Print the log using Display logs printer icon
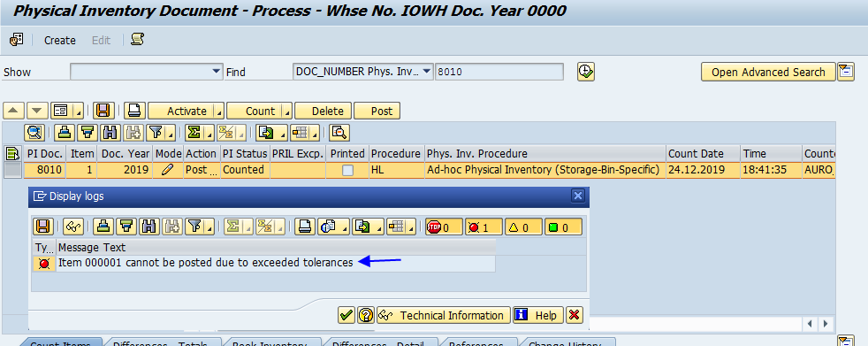The width and height of the screenshot is (868, 346). [x=304, y=227]
